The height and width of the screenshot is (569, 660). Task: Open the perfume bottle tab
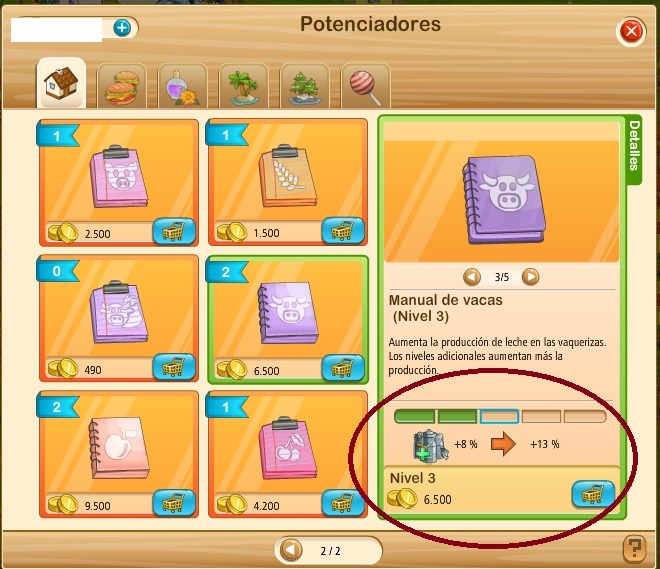point(183,87)
